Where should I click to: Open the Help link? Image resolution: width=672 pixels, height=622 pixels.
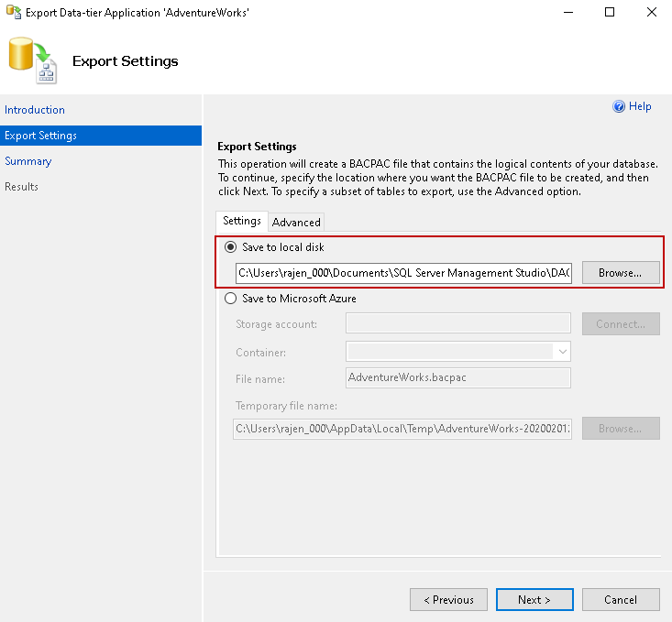[x=640, y=106]
